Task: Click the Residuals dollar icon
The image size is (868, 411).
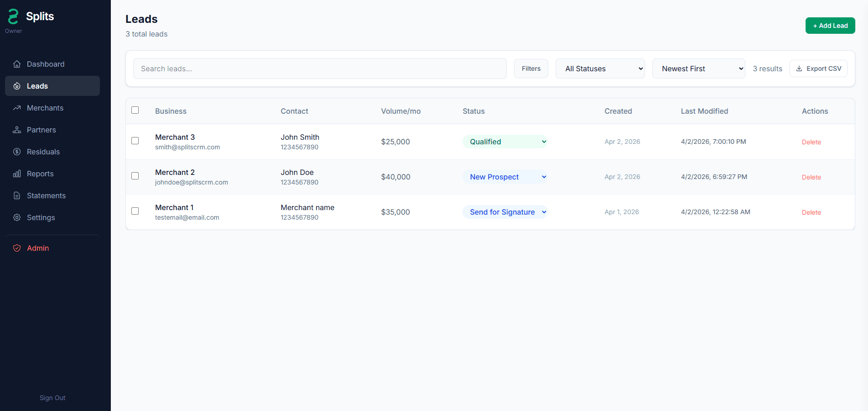Action: [17, 152]
